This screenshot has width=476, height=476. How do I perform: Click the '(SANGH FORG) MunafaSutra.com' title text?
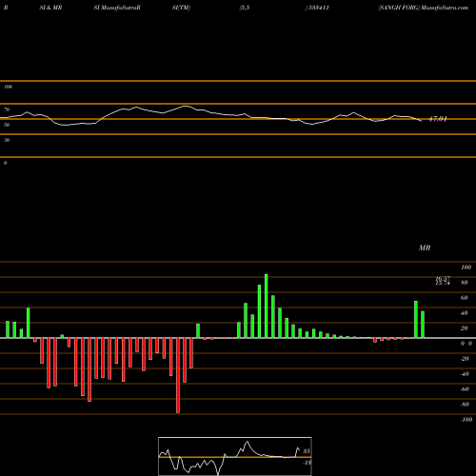424,8
